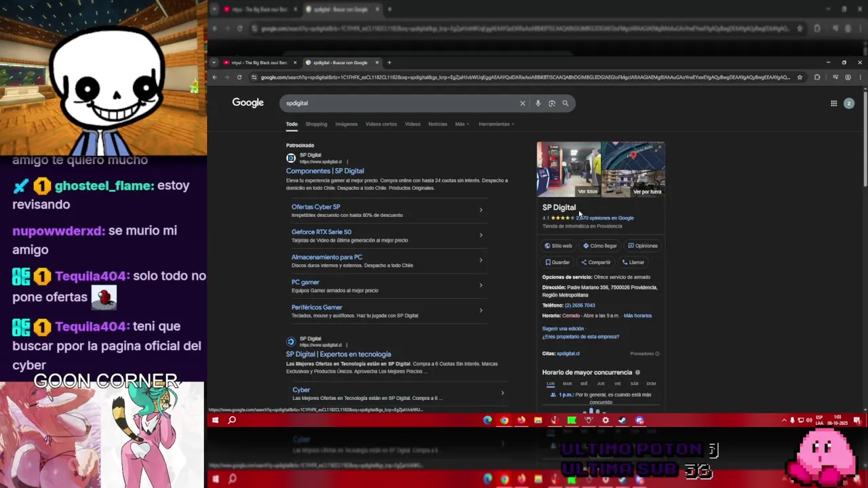Open 'SP Digital | Expertos en tecnología' result

coord(338,354)
